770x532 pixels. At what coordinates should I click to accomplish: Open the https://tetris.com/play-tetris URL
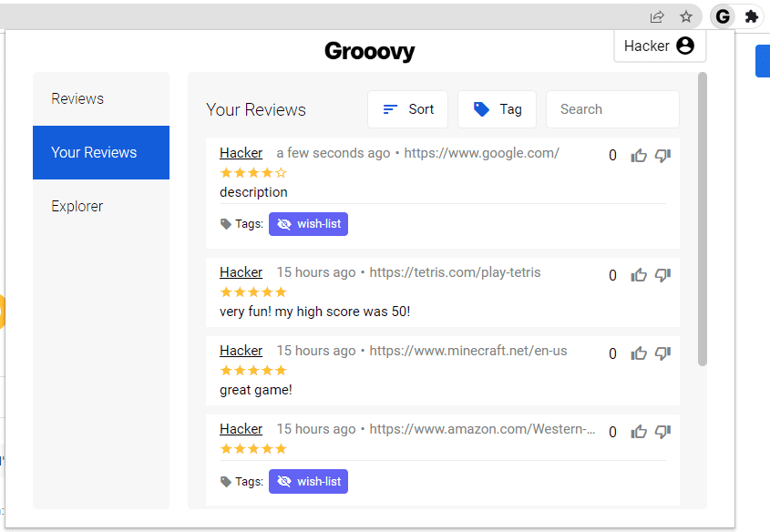(455, 272)
